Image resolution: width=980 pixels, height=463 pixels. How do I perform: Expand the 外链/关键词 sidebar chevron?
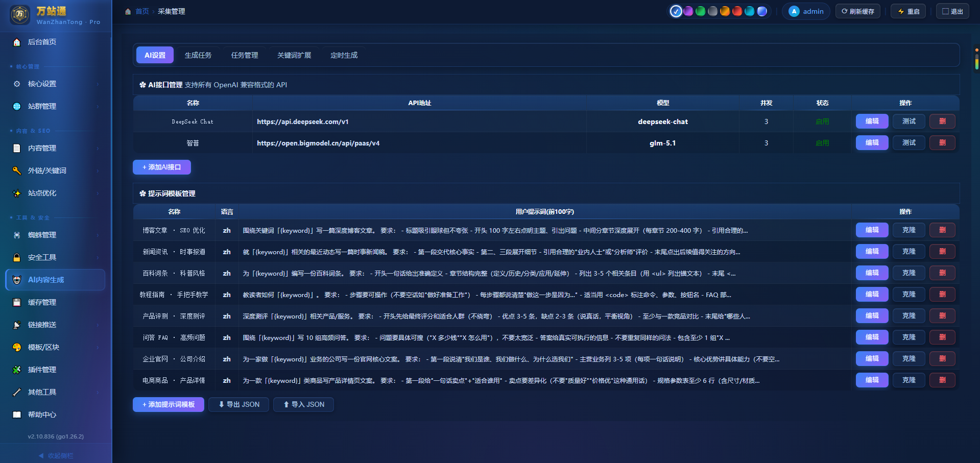(98, 171)
